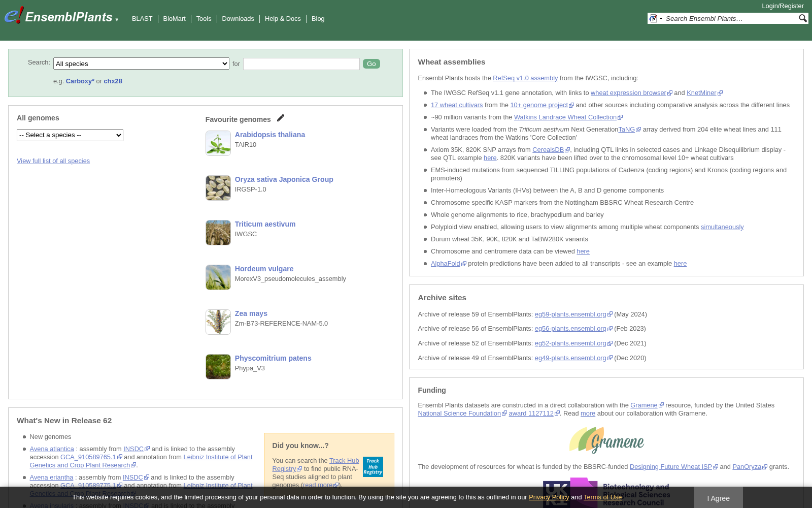This screenshot has height=508, width=812.
Task: Click Login/Register at top right
Action: [783, 6]
